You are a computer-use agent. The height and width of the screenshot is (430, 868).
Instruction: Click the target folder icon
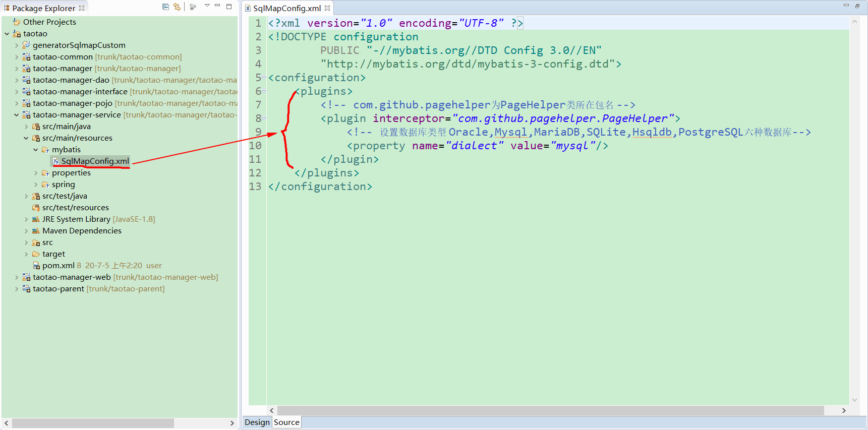click(x=36, y=254)
